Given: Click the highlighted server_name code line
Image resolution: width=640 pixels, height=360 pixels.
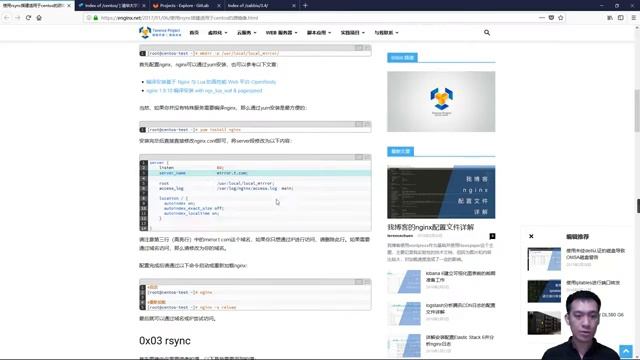Looking at the screenshot, I should click(259, 173).
